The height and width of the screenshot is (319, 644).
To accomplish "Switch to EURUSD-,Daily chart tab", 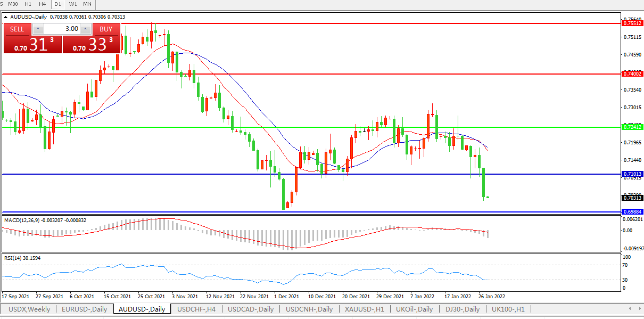I will pos(84,309).
